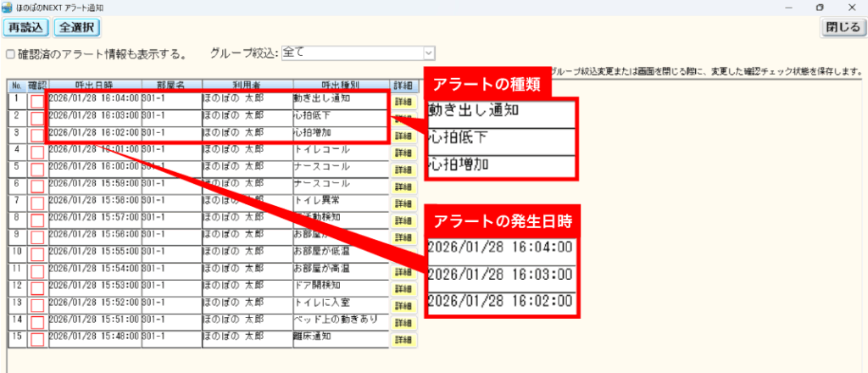Select the 15:48:00 timestamp cell
The width and height of the screenshot is (868, 373).
click(x=94, y=337)
